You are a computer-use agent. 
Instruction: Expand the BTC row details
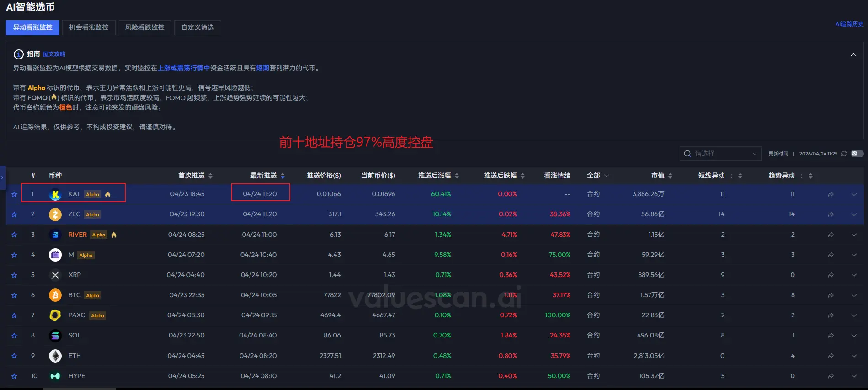pyautogui.click(x=854, y=295)
